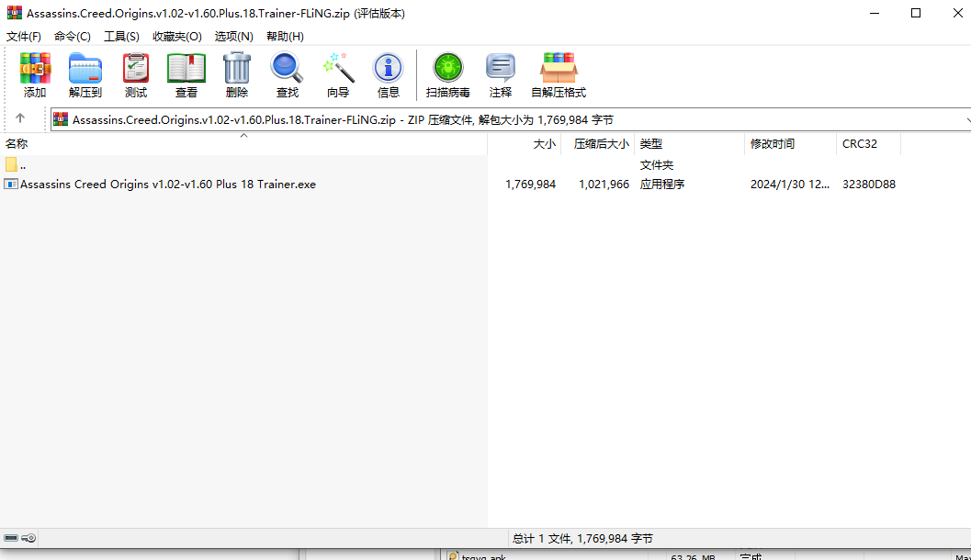The image size is (971, 560).
Task: Click status bar total 总计 1 文件 text
Action: pyautogui.click(x=582, y=538)
